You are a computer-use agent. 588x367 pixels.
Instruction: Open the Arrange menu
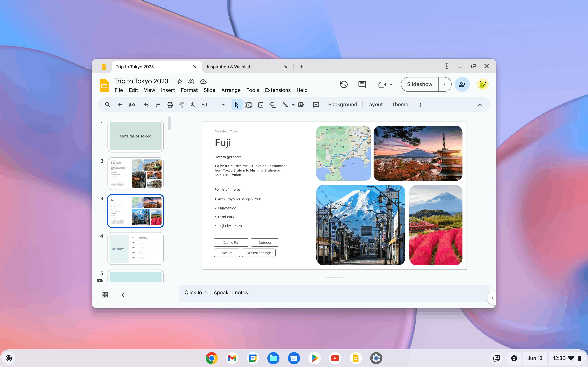[231, 90]
